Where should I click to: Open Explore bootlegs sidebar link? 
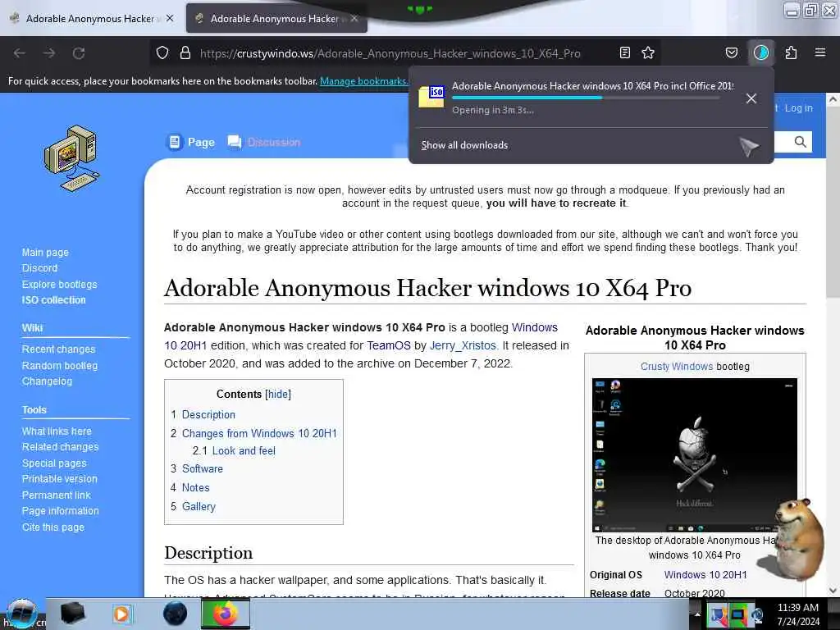(59, 285)
